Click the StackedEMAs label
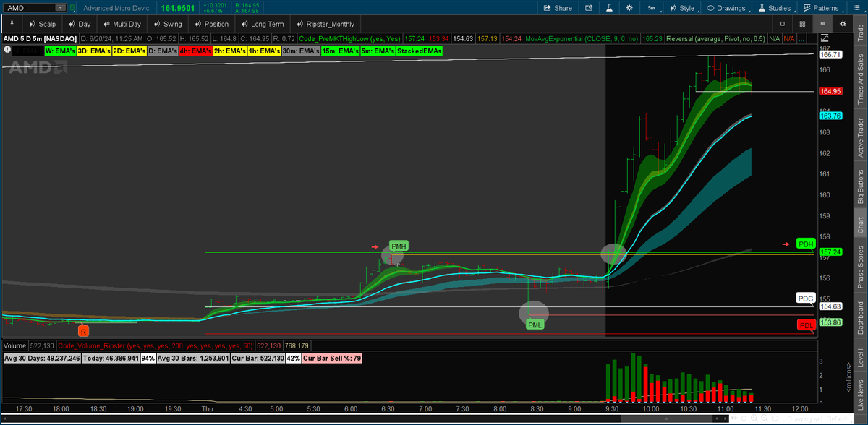This screenshot has height=425, width=868. click(420, 51)
